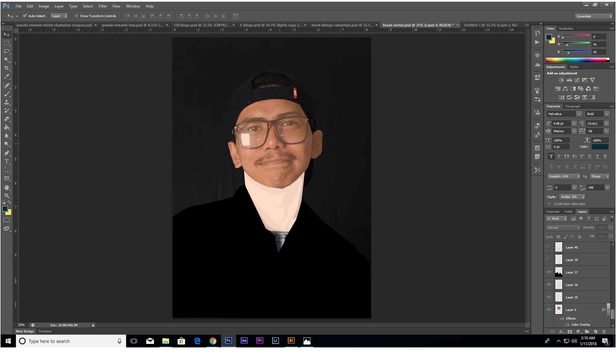This screenshot has height=364, width=616.
Task: Select the Path Selection tool
Action: click(x=7, y=170)
